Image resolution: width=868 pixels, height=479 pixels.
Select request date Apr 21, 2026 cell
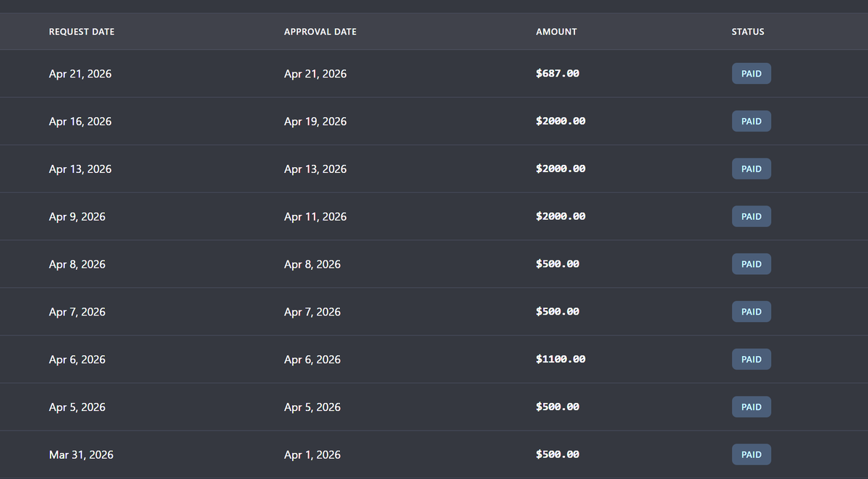(80, 74)
